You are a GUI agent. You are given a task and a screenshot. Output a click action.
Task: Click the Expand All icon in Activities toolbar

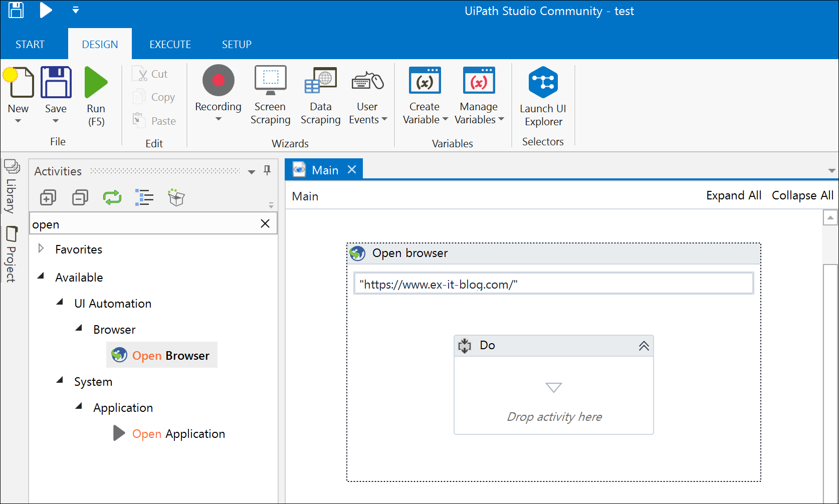point(48,197)
